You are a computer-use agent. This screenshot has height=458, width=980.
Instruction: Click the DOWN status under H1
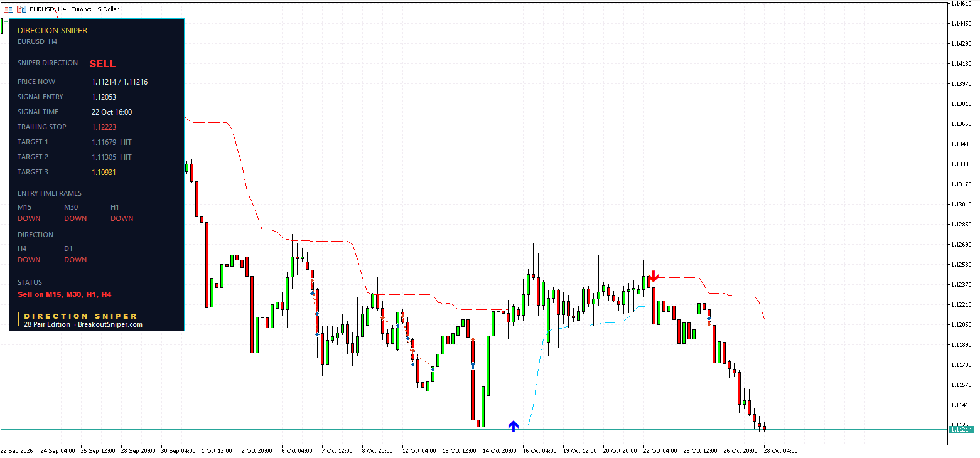tap(122, 218)
